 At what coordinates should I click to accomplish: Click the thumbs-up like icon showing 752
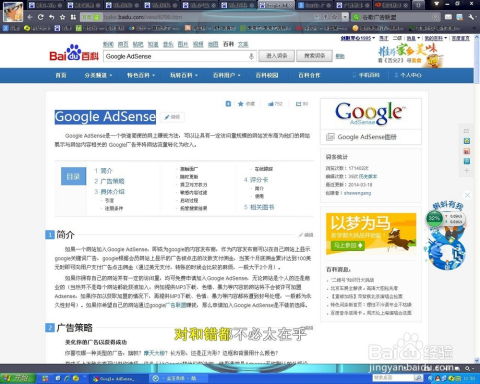pos(271,104)
